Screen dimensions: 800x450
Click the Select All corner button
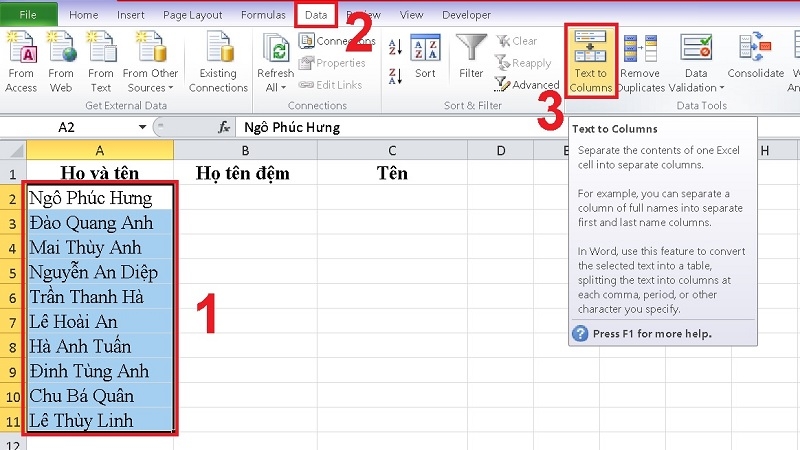(13, 151)
